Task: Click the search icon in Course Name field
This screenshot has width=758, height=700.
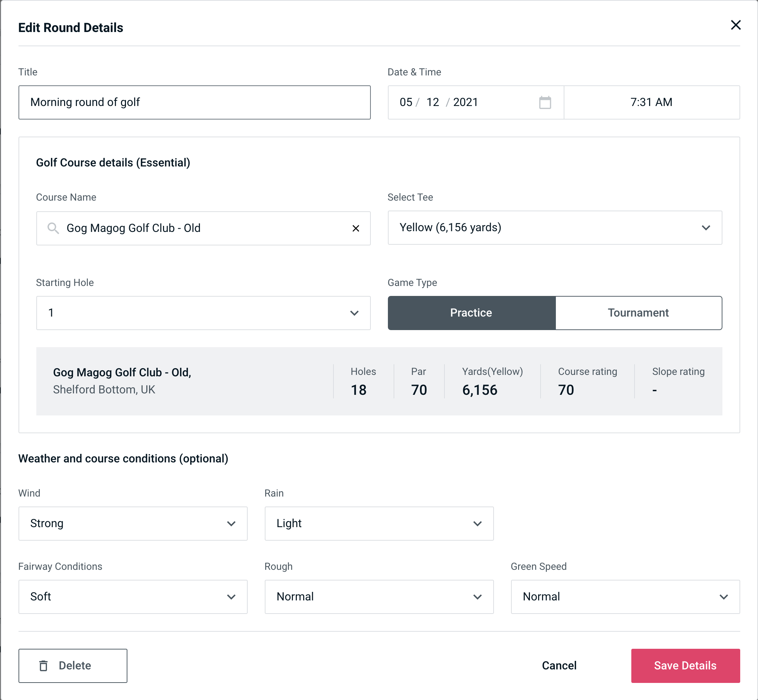Action: pos(53,228)
